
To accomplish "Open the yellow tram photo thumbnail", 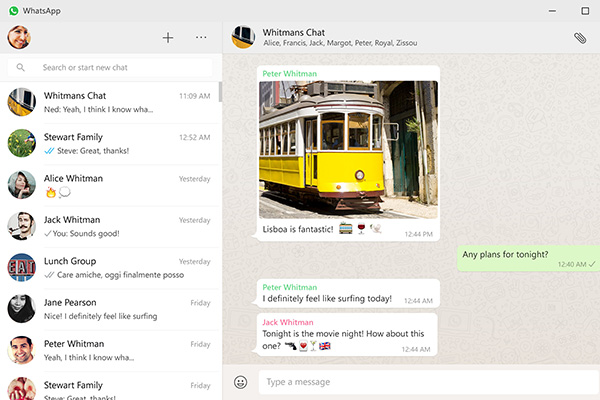I will (348, 149).
